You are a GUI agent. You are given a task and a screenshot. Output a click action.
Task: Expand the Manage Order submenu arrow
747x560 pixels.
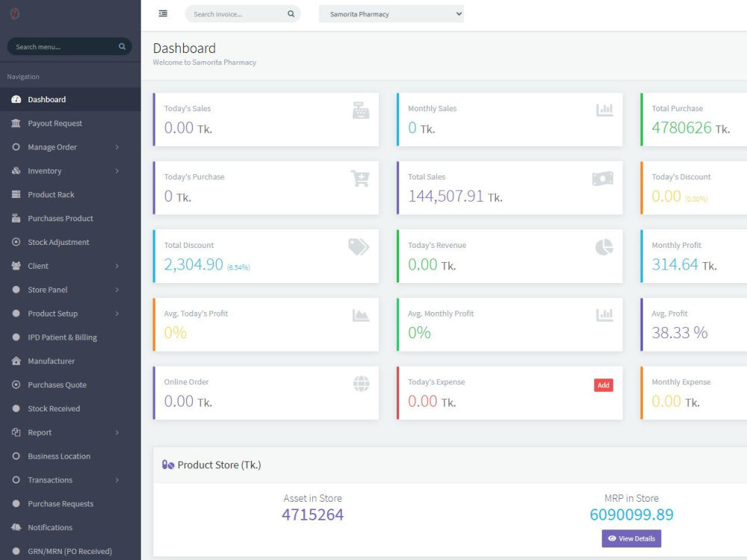117,147
